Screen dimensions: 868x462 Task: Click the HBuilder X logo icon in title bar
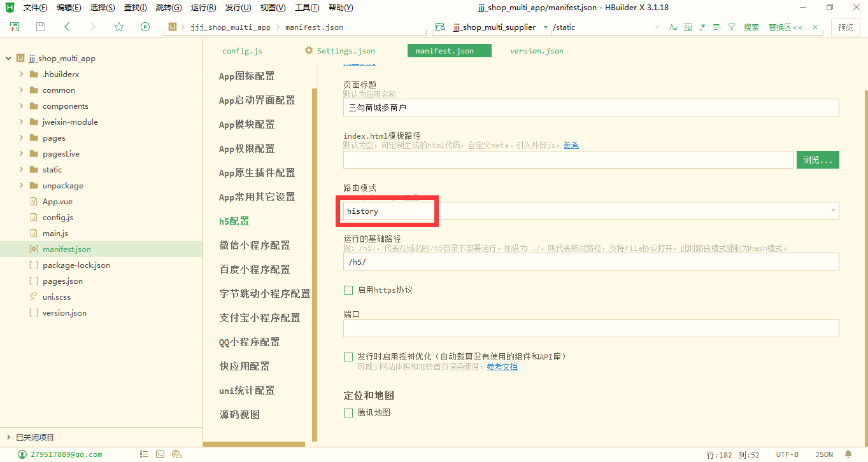point(10,8)
